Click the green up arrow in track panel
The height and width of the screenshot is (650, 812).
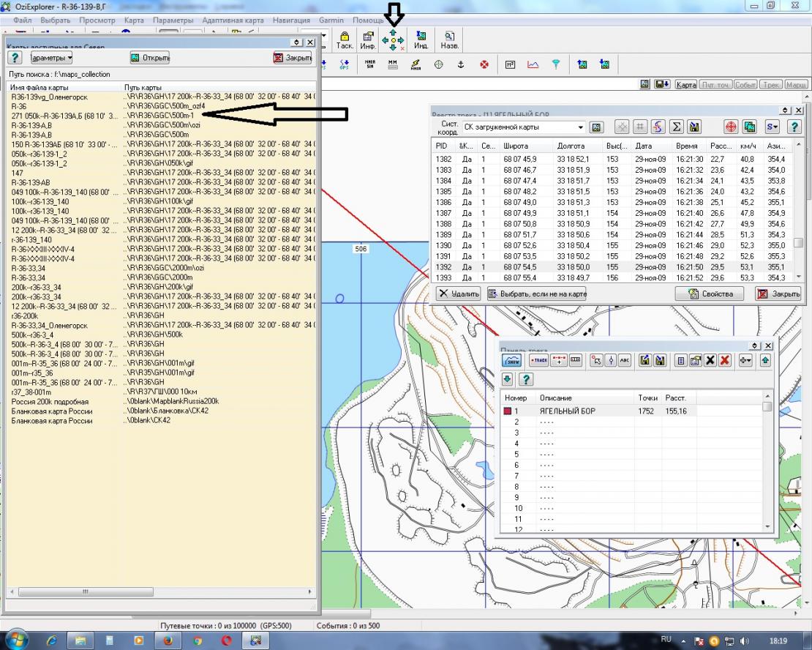pyautogui.click(x=765, y=360)
